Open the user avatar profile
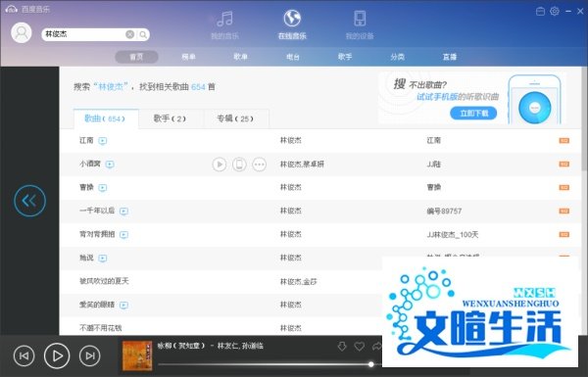The width and height of the screenshot is (588, 377). pos(22,33)
